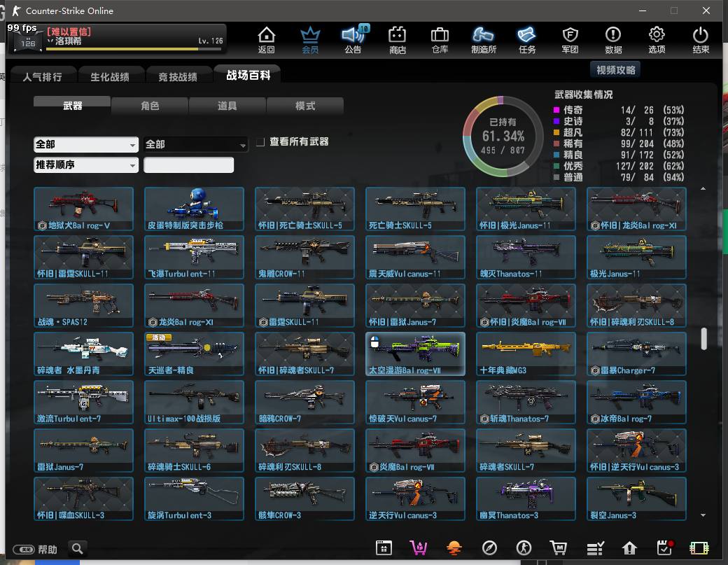This screenshot has width=728, height=565.
Task: Select 魂灭Thanatos-11 weapon card
Action: [526, 257]
